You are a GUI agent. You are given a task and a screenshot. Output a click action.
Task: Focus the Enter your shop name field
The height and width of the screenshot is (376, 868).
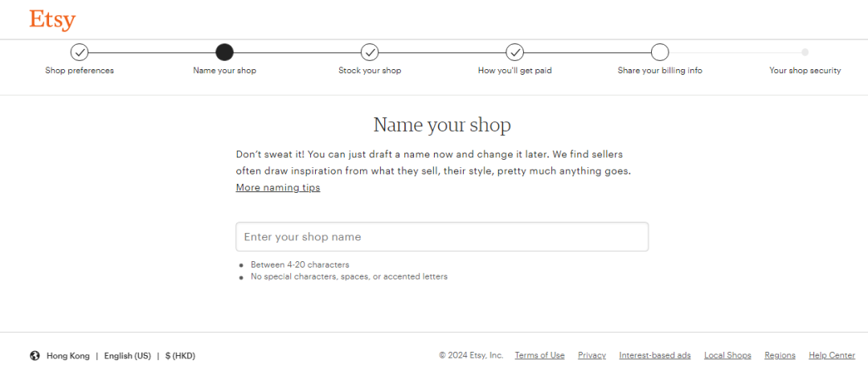[x=442, y=236]
